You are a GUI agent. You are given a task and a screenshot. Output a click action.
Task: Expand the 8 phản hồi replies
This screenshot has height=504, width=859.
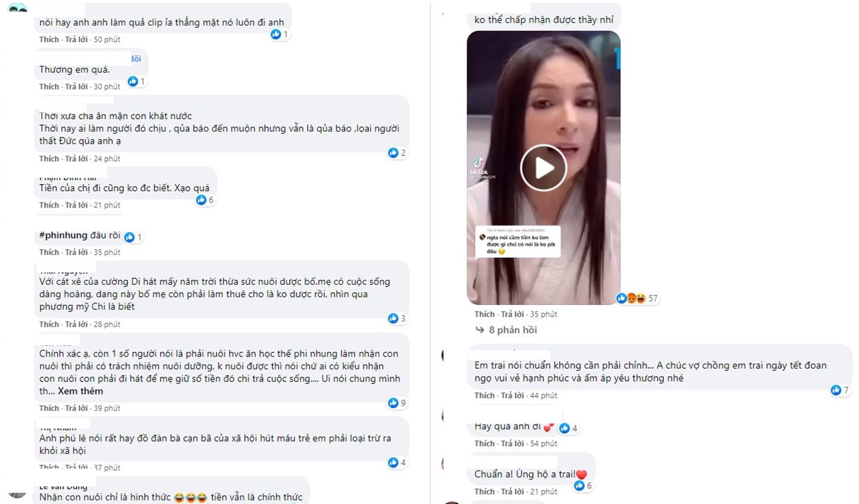coord(506,330)
